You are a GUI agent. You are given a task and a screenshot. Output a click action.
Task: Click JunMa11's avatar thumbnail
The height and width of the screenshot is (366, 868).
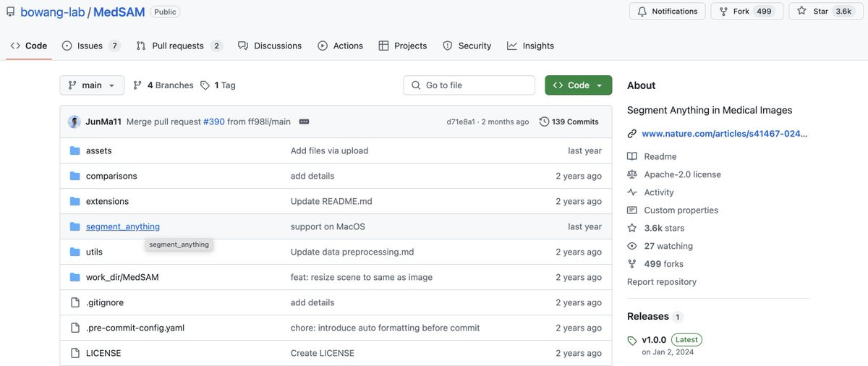[x=75, y=122]
